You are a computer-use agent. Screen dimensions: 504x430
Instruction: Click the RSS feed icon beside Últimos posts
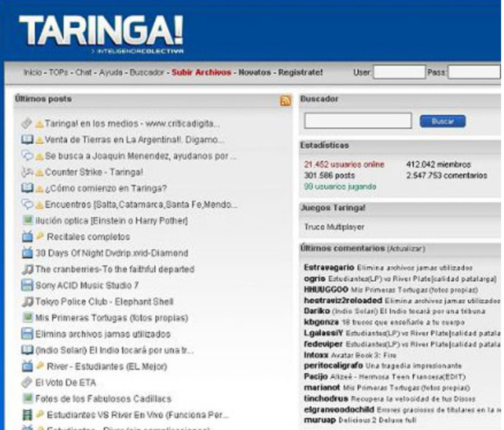(x=285, y=100)
